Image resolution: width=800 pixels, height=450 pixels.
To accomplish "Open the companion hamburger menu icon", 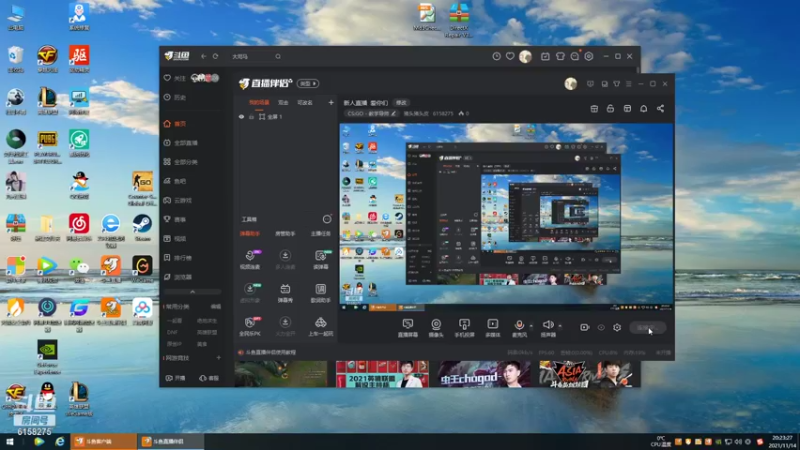I will pyautogui.click(x=629, y=84).
